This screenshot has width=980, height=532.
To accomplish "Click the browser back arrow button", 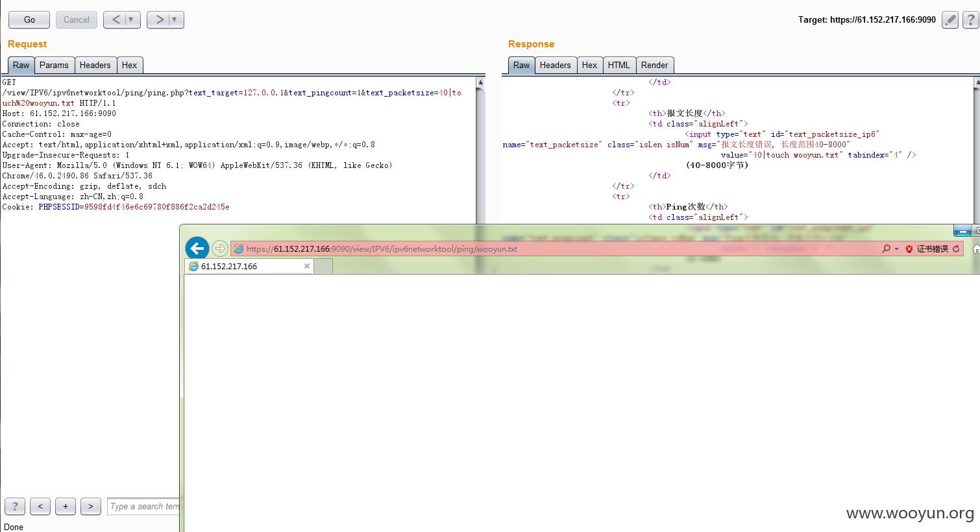I will point(197,248).
